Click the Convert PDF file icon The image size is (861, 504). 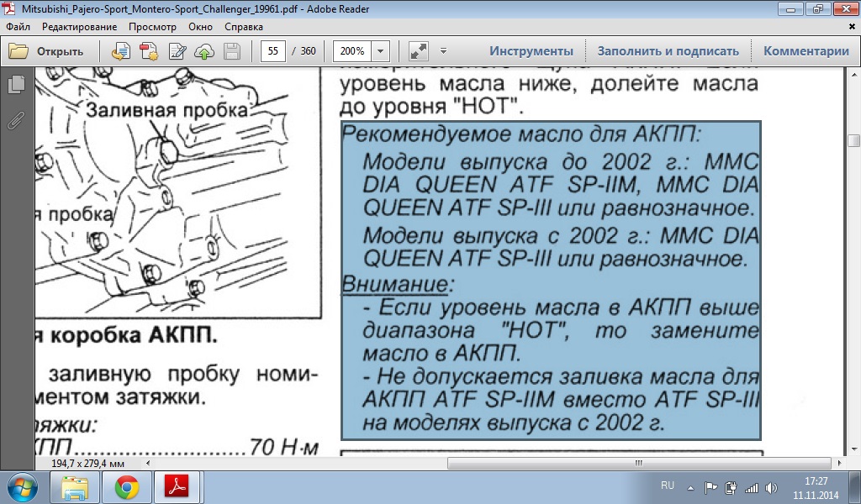tap(120, 51)
